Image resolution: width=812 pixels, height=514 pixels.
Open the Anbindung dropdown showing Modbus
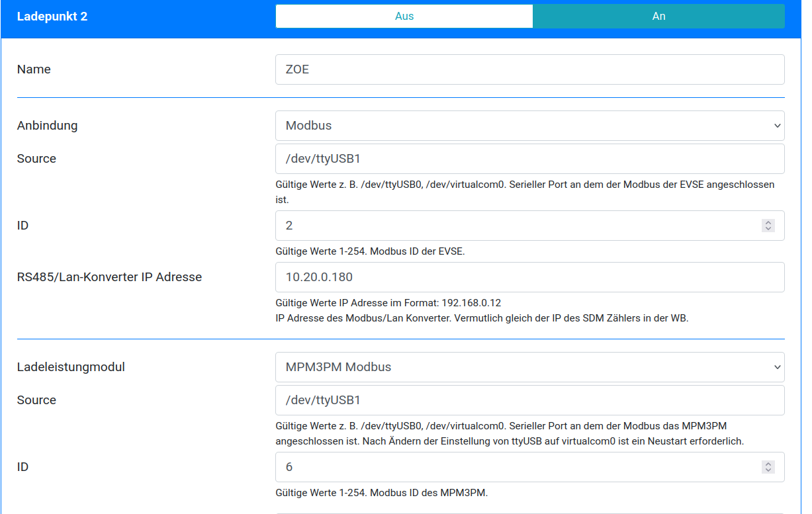(529, 126)
